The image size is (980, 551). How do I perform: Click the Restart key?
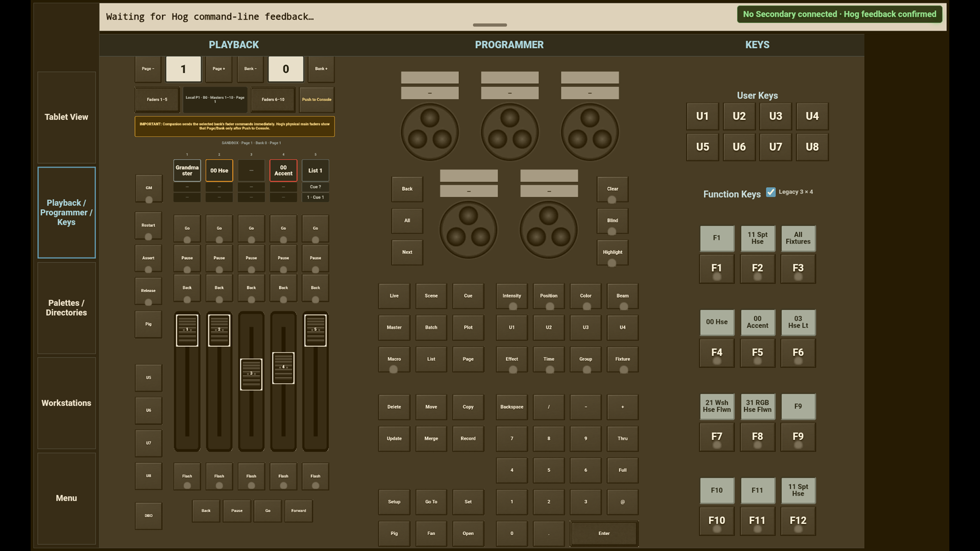[x=149, y=226]
